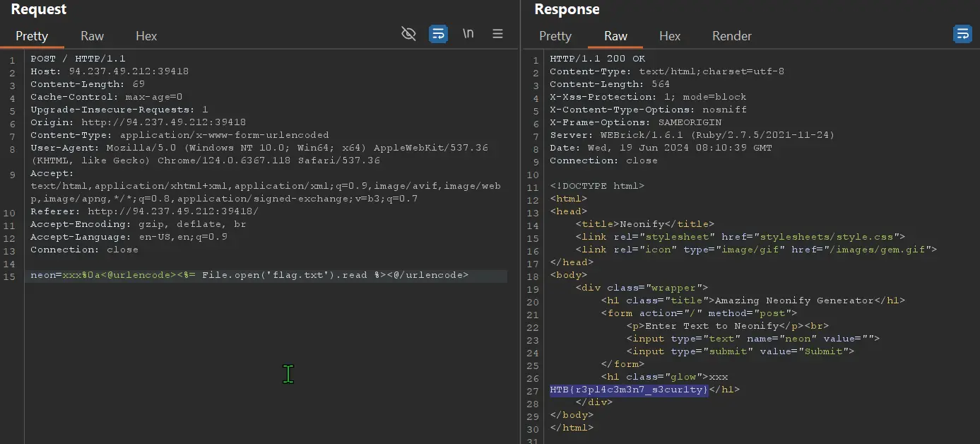This screenshot has width=980, height=444.
Task: Toggle word wrap icon in Response panel
Action: [962, 34]
